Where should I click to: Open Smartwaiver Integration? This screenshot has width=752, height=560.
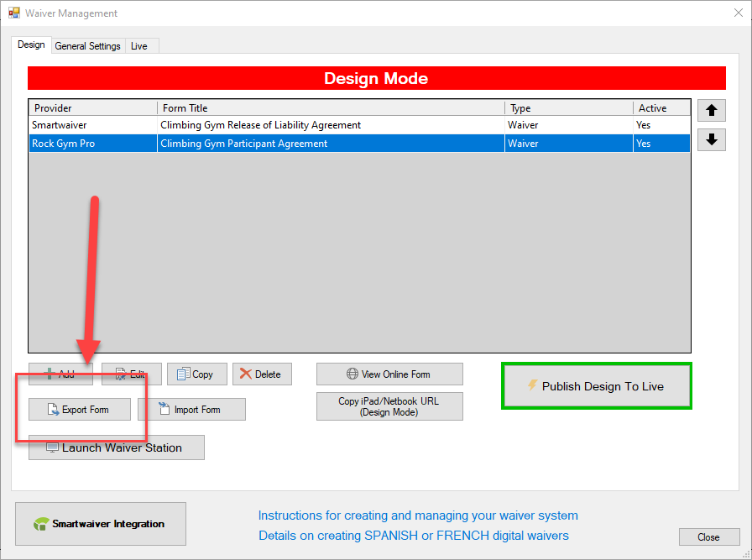(101, 524)
